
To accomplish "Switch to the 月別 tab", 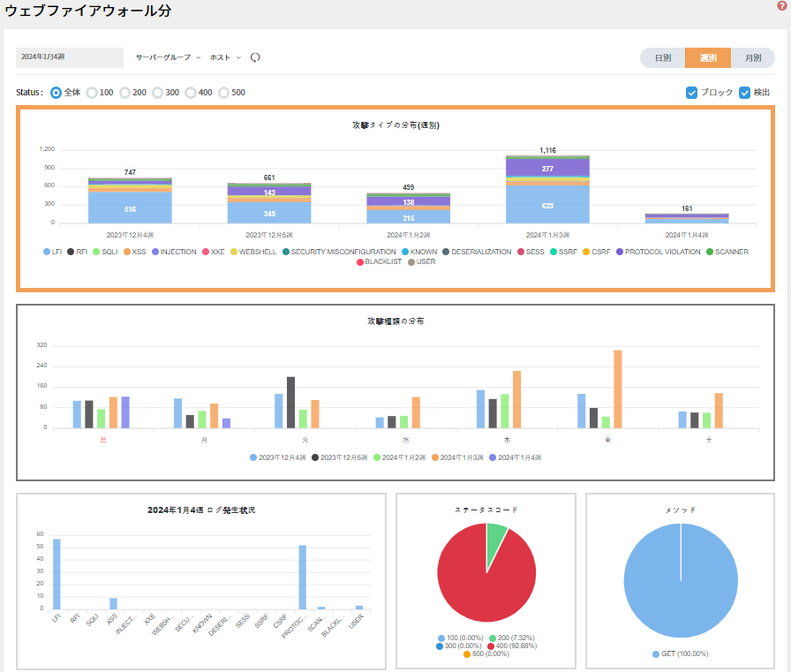I will pyautogui.click(x=752, y=57).
